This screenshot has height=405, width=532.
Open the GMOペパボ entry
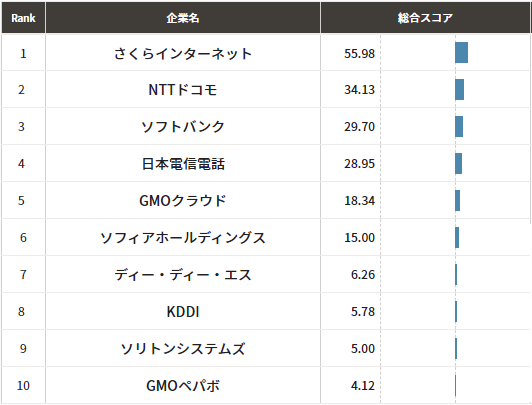coord(183,385)
